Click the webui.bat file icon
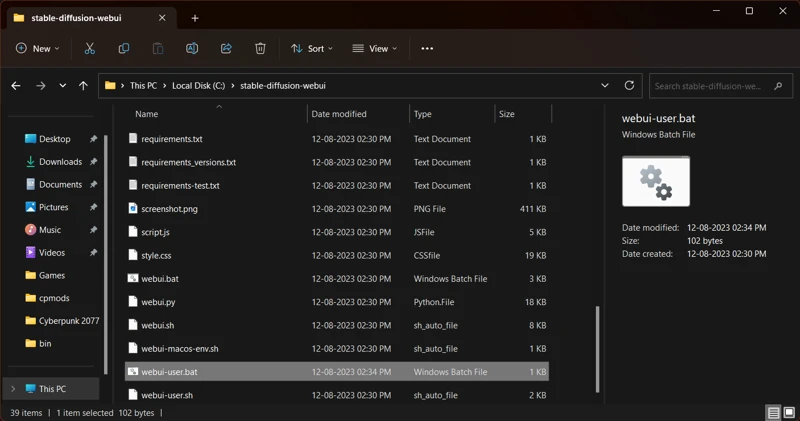This screenshot has height=421, width=800. coord(133,278)
